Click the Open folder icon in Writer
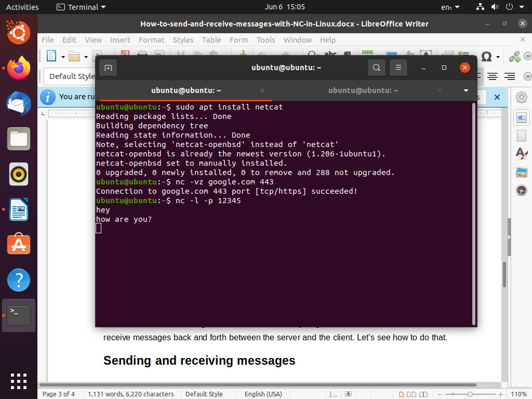This screenshot has height=399, width=532. [74, 56]
